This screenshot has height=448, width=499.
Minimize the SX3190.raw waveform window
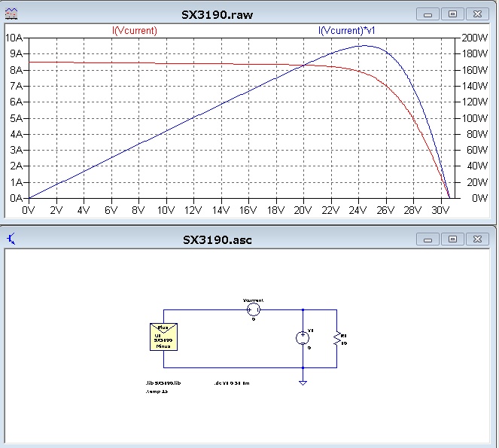[x=427, y=14]
